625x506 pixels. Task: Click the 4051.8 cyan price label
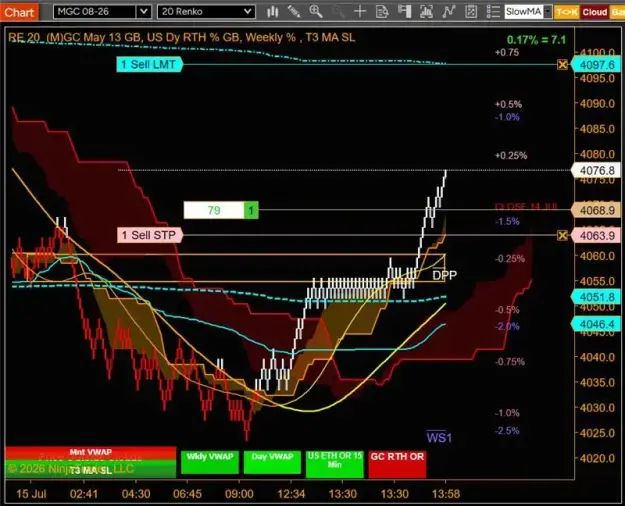[x=596, y=297]
